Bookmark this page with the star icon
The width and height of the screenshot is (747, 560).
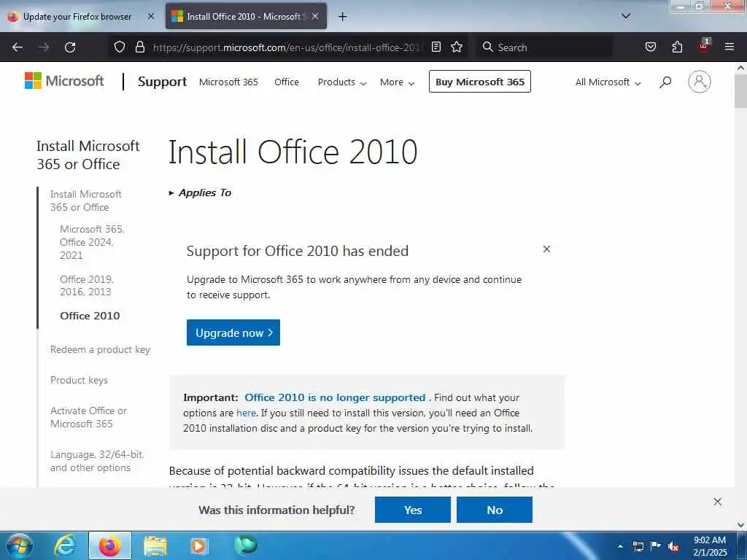pyautogui.click(x=457, y=47)
